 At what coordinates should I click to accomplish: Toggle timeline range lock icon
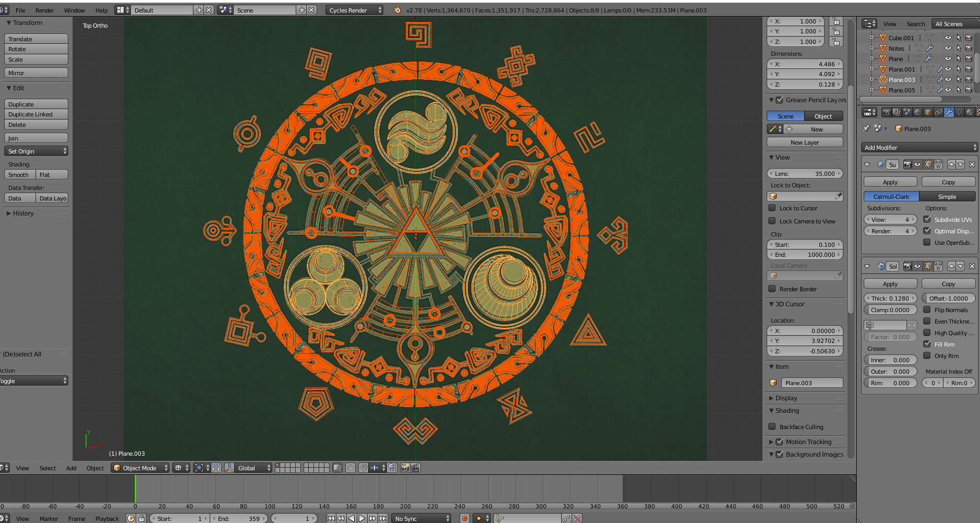click(141, 518)
